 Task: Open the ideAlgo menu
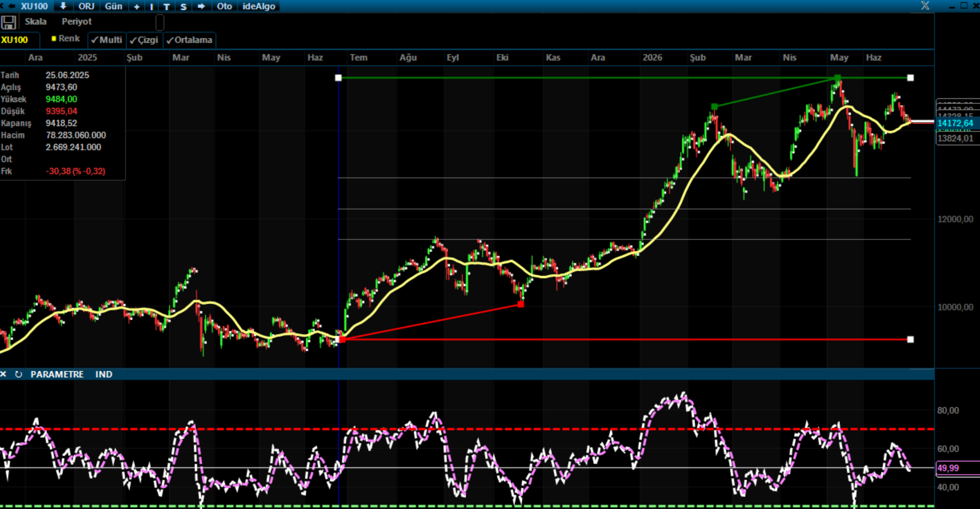point(259,6)
